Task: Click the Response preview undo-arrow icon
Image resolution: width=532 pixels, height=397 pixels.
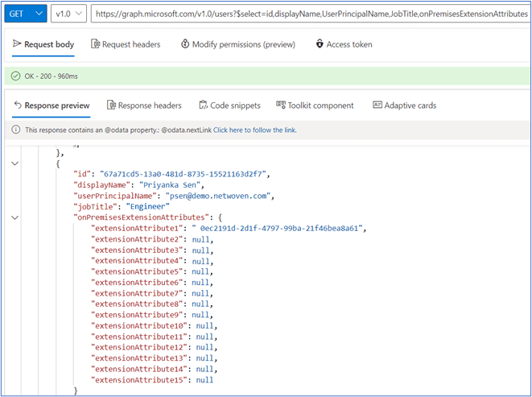Action: 18,105
